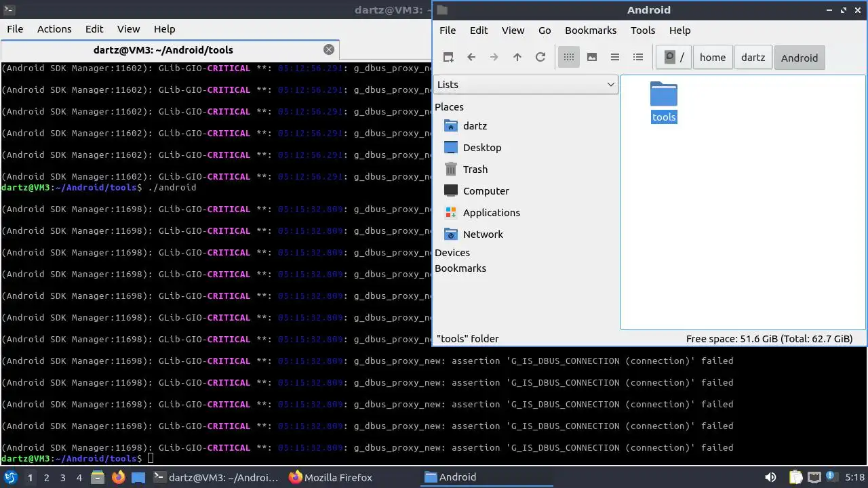This screenshot has width=868, height=488.
Task: Launch Firefox from panel quicklaunch
Action: (119, 477)
